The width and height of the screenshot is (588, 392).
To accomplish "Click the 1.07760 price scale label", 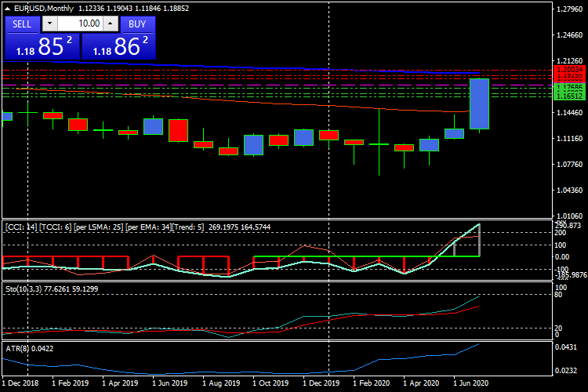I will pyautogui.click(x=570, y=165).
